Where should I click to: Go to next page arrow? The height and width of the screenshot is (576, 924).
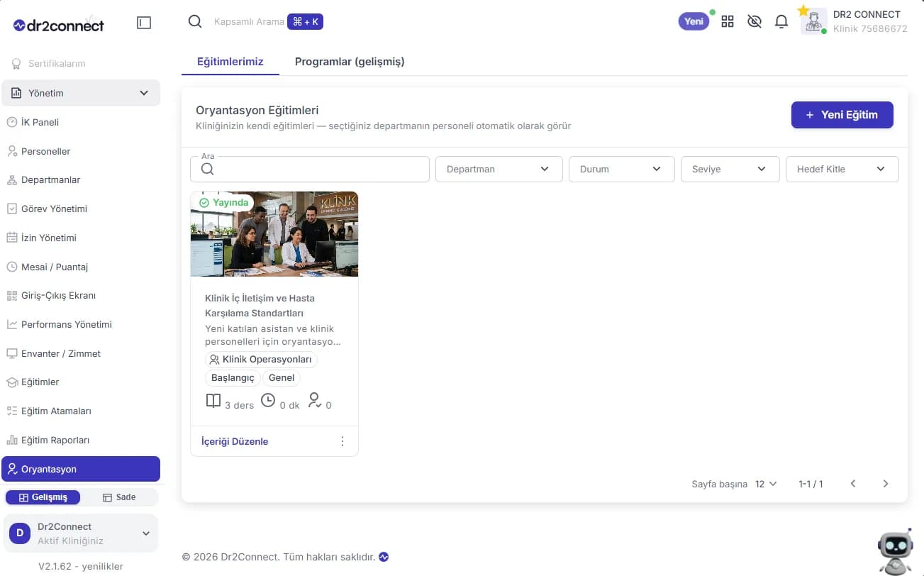point(886,484)
